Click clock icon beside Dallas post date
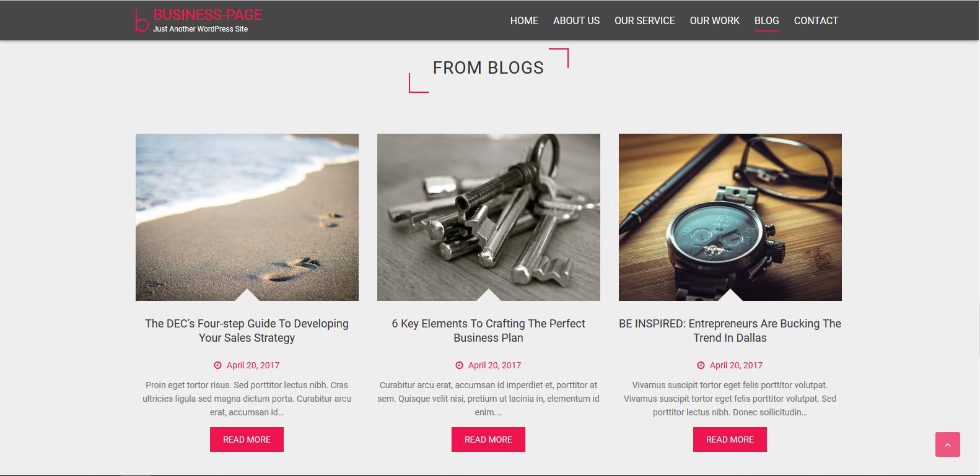The width and height of the screenshot is (980, 476). point(701,365)
